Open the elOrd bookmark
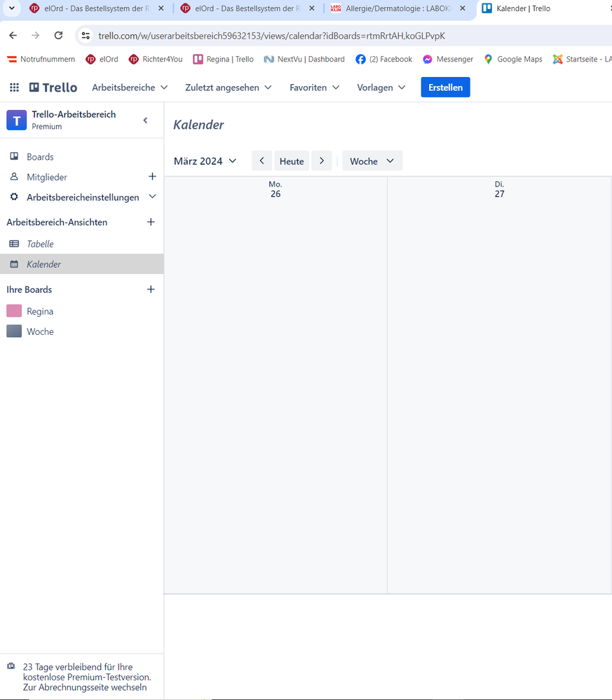Screen dimensions: 612x700 [x=102, y=59]
